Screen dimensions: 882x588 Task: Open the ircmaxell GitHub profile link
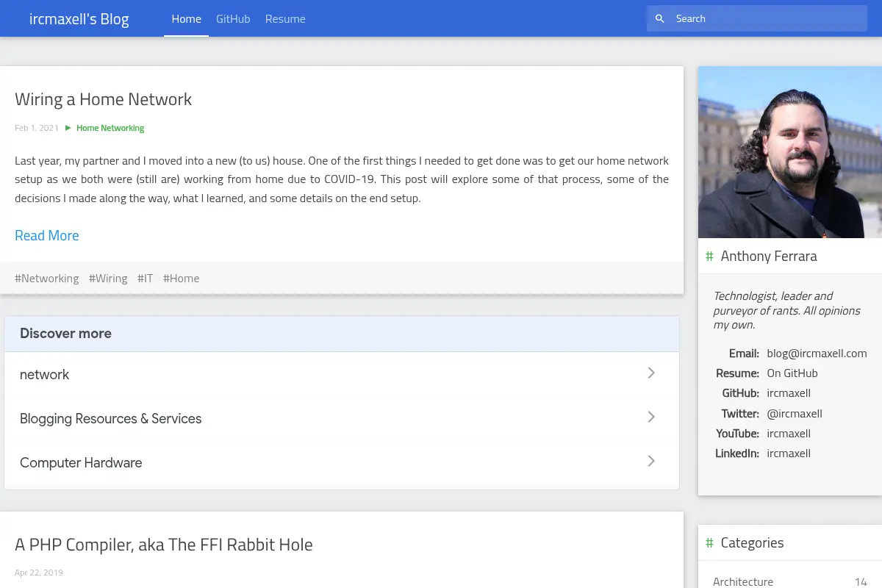789,393
